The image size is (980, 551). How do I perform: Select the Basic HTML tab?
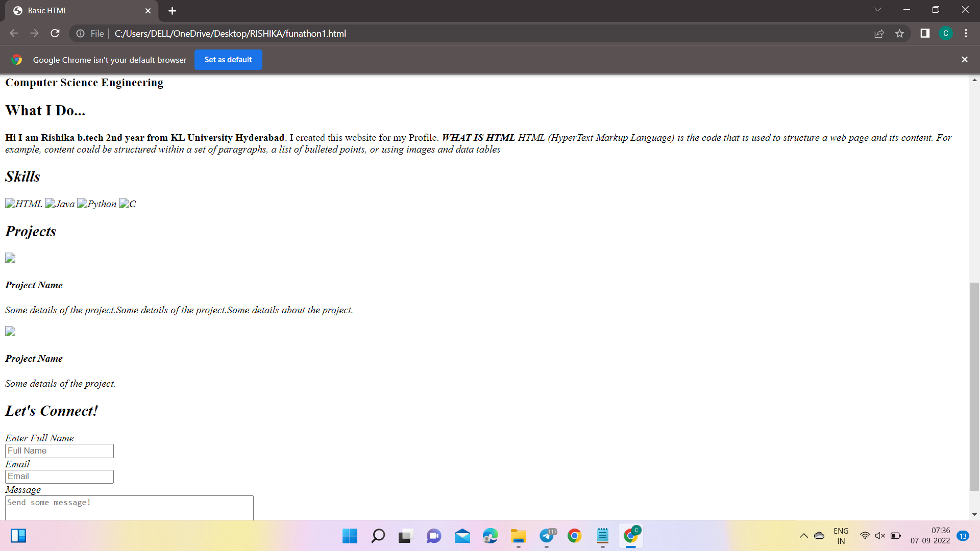point(77,11)
